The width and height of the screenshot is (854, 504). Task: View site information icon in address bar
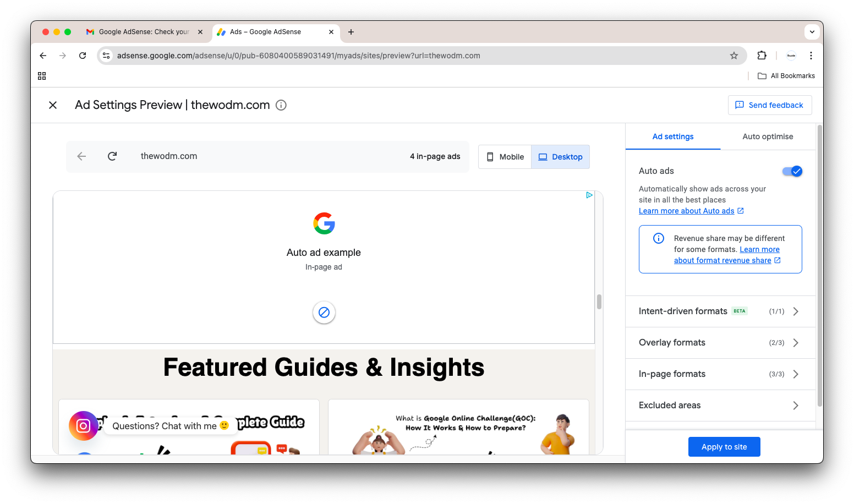click(107, 56)
